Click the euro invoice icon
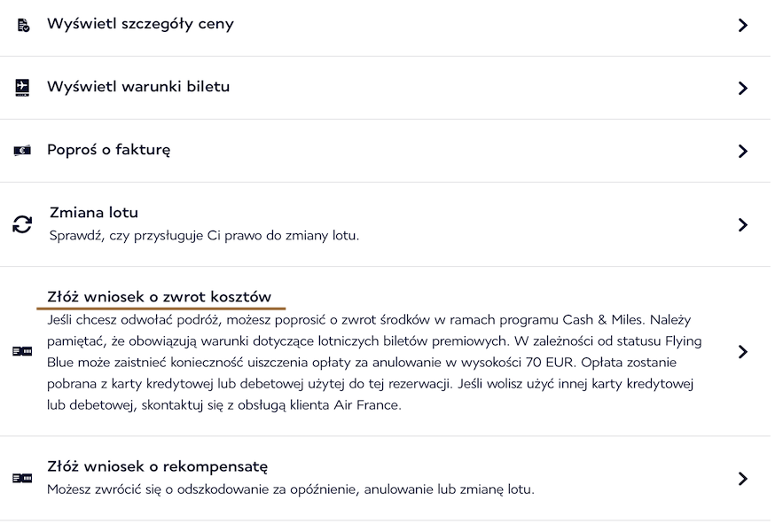The image size is (783, 532). (22, 151)
